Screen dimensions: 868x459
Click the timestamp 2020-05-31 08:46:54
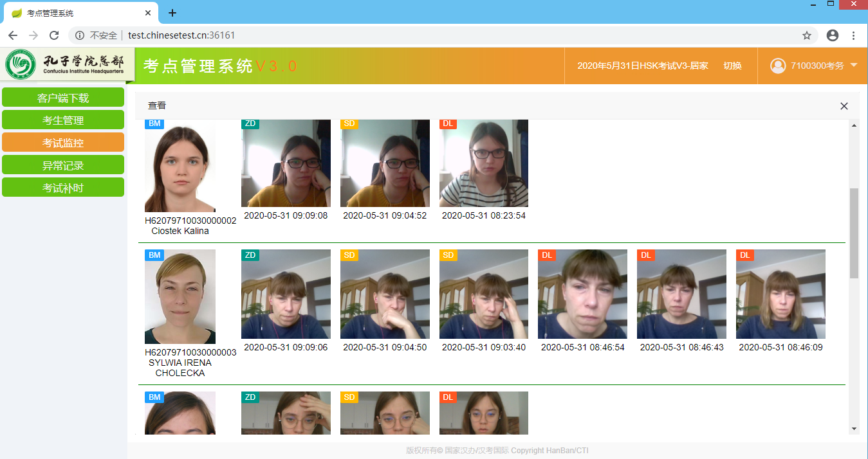pos(582,347)
